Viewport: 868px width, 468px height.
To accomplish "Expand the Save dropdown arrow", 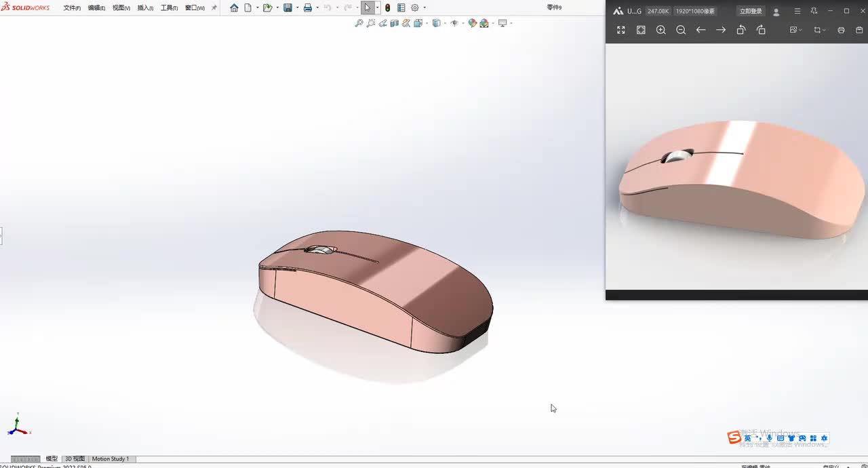I will point(297,8).
